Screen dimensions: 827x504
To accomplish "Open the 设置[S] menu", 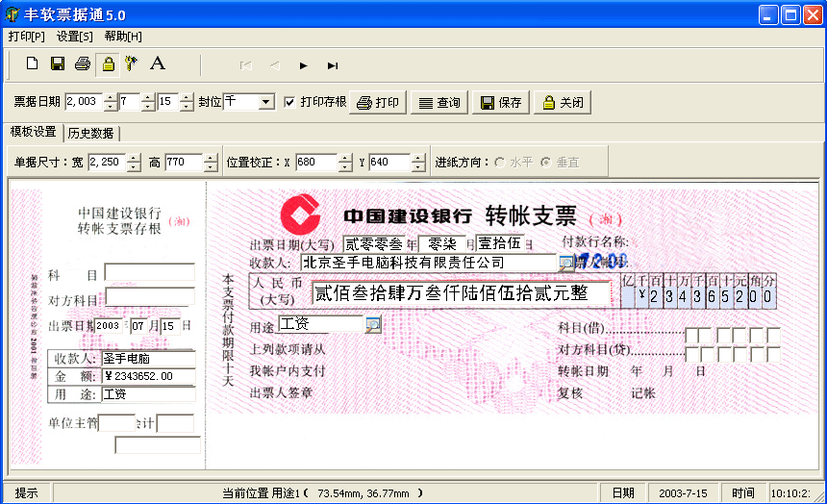I will (74, 37).
